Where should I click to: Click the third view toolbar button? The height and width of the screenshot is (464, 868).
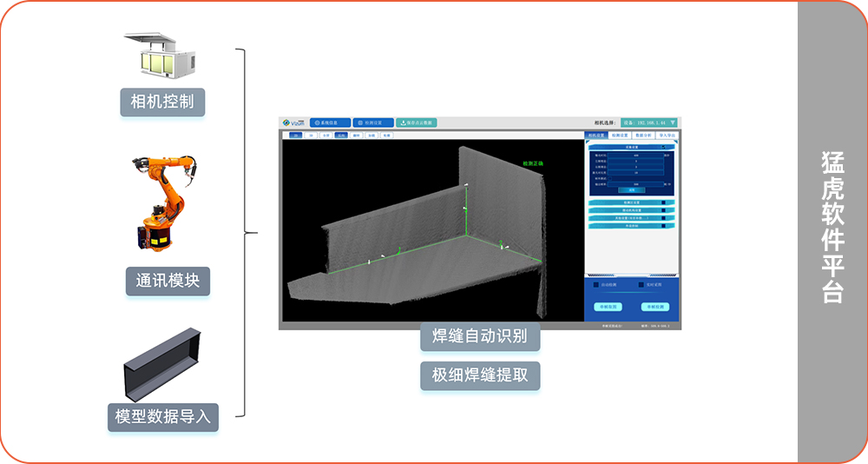(326, 136)
